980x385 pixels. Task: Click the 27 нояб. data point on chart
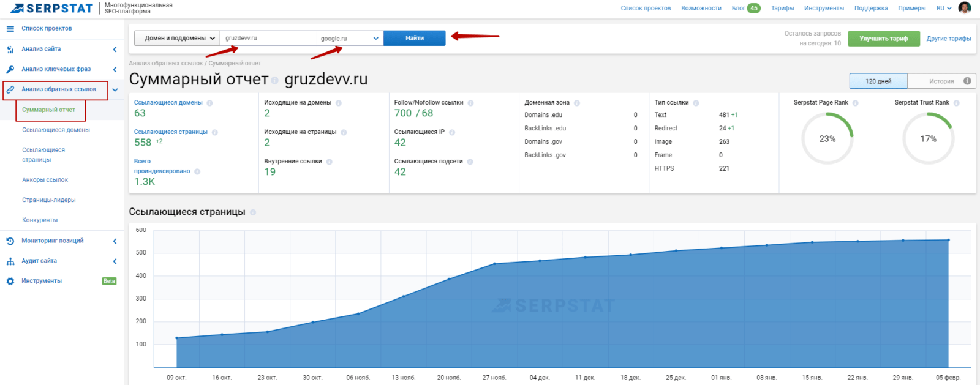(x=494, y=264)
